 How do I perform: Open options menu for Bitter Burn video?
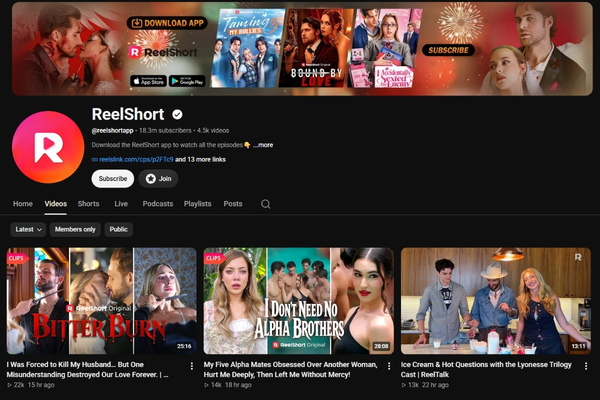coord(192,366)
